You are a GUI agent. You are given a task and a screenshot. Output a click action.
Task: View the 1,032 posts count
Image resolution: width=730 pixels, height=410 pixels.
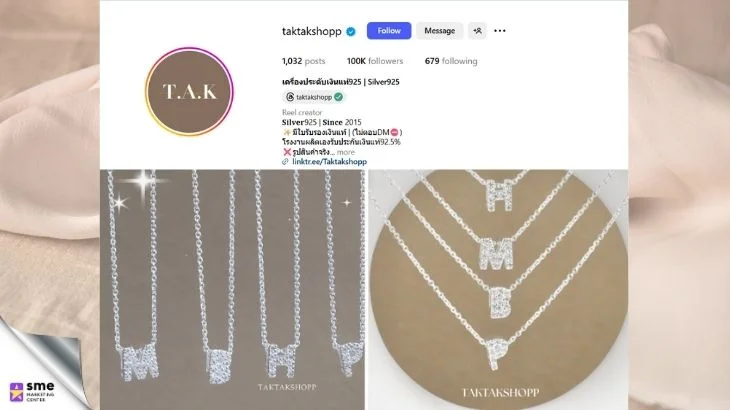point(304,61)
